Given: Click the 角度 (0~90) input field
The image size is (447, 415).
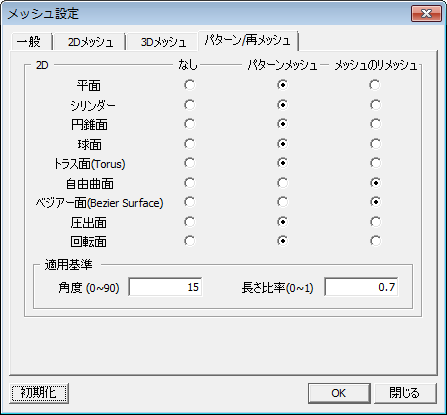Looking at the screenshot, I should point(165,287).
